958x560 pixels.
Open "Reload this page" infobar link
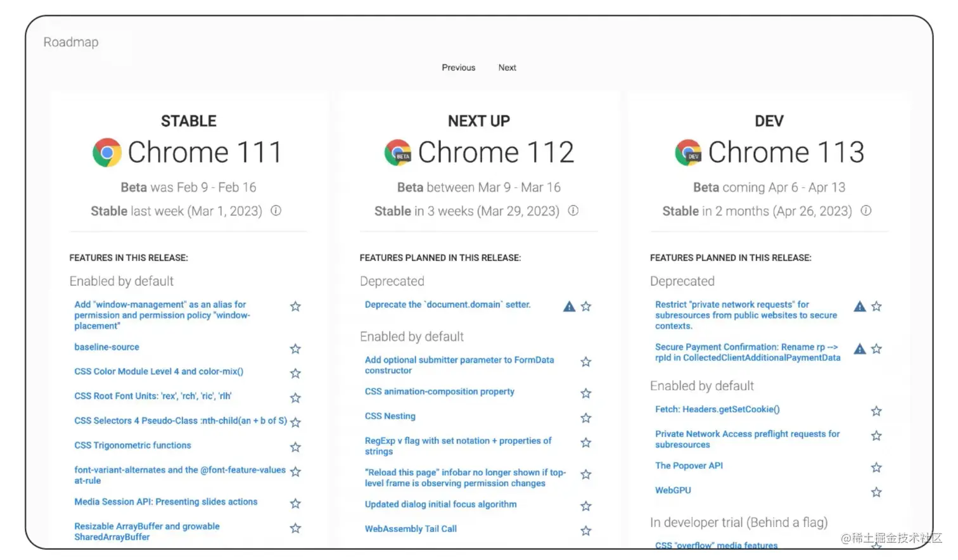465,478
